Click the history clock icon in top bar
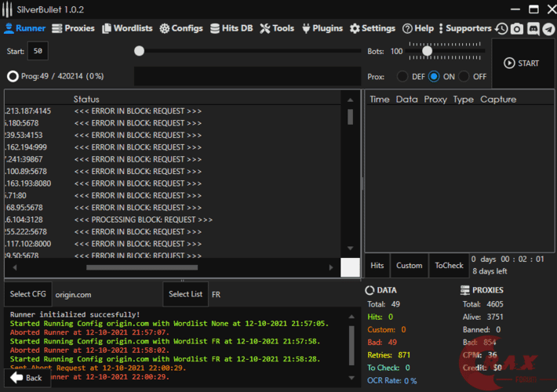The width and height of the screenshot is (557, 392). click(x=501, y=28)
